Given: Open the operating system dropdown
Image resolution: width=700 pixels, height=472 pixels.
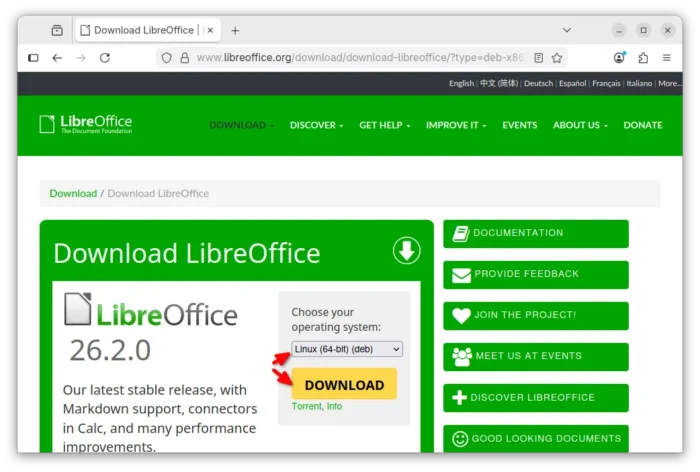Looking at the screenshot, I should (347, 349).
